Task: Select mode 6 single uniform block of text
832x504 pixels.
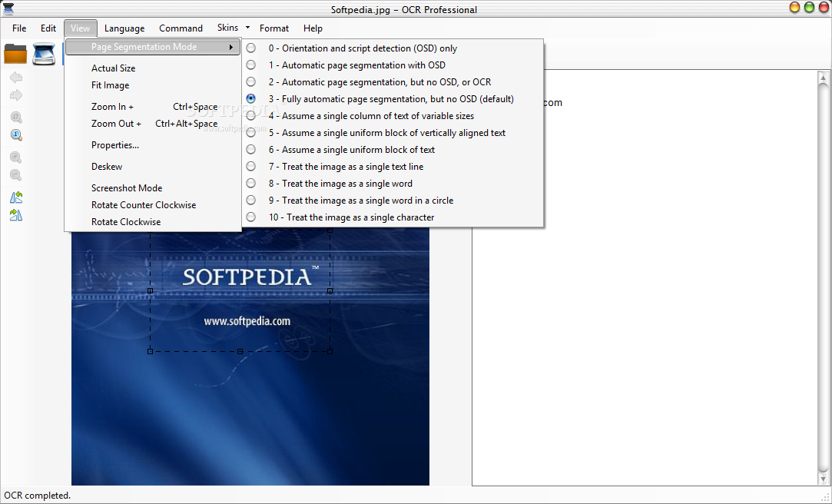Action: click(x=393, y=150)
